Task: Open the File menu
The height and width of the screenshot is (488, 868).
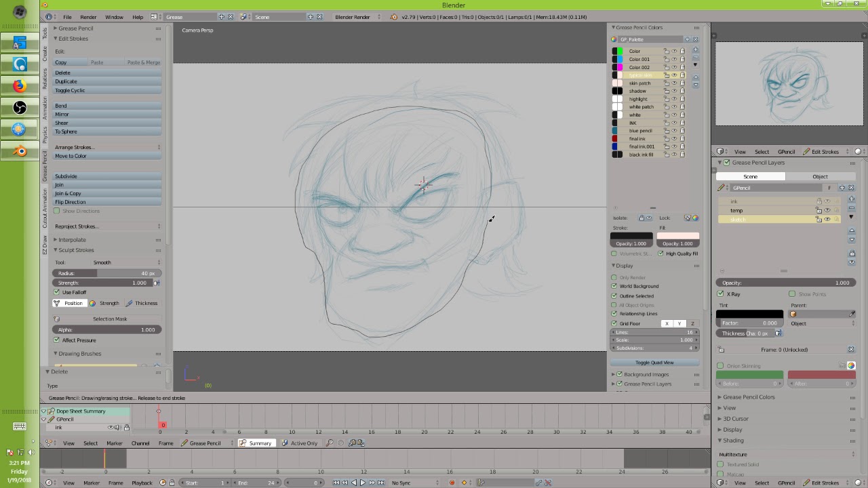Action: (x=67, y=17)
